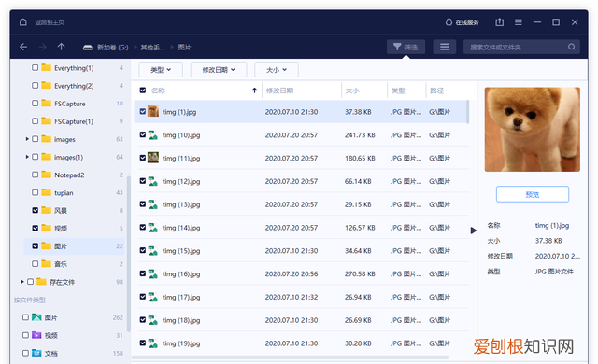Open the online service bell icon
The width and height of the screenshot is (598, 364).
(448, 22)
